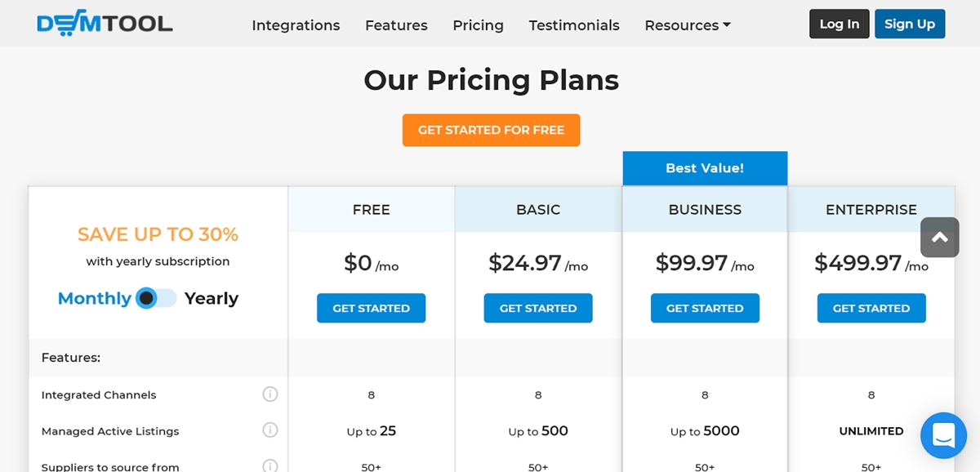The height and width of the screenshot is (472, 980).
Task: Go to the Pricing nav link
Action: [478, 25]
